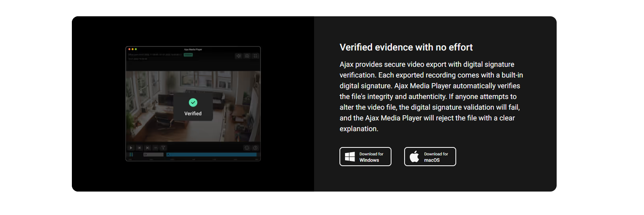Click the gray timeline segment
Image resolution: width=644 pixels, height=215 pixels.
pyautogui.click(x=153, y=155)
